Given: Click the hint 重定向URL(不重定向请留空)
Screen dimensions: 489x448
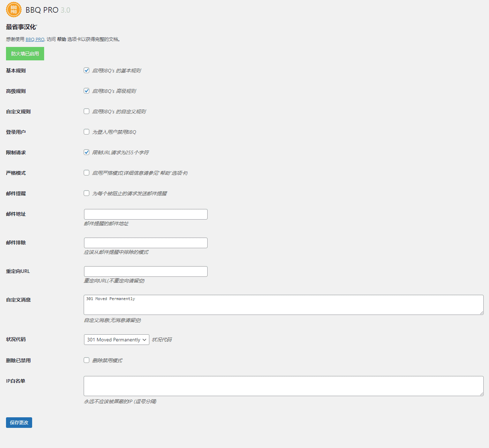Looking at the screenshot, I should coord(114,281).
